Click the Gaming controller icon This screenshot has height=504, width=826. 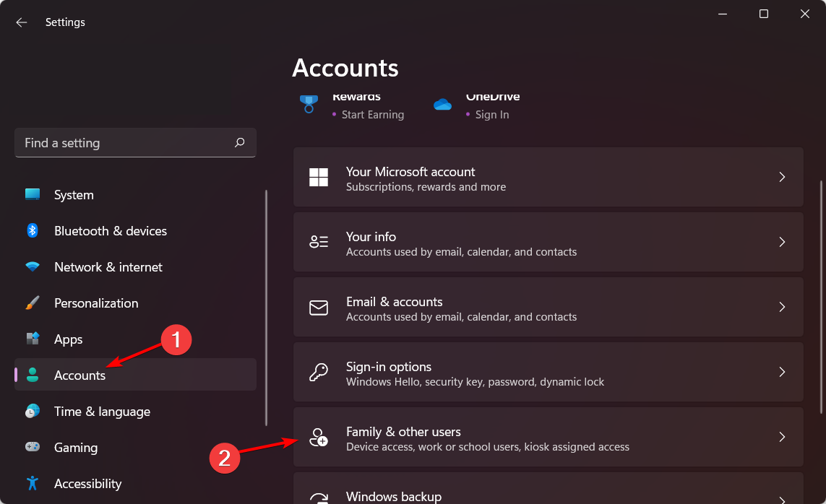coord(33,448)
